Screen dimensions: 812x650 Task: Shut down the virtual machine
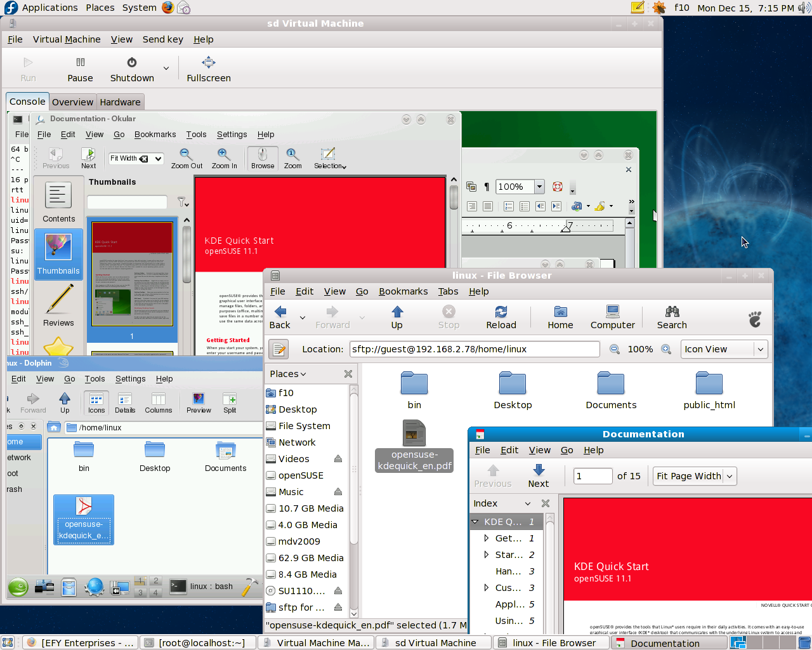pos(132,69)
